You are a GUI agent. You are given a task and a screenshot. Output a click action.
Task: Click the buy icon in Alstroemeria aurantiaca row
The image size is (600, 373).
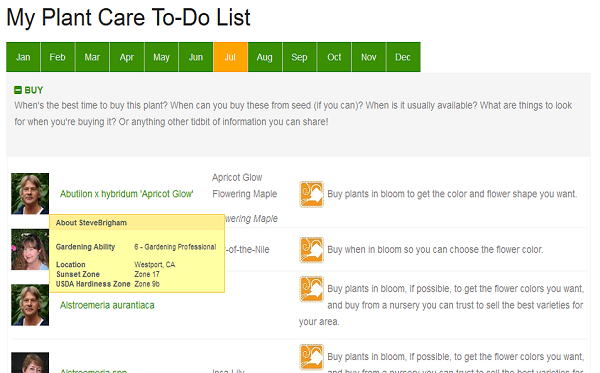pyautogui.click(x=311, y=289)
